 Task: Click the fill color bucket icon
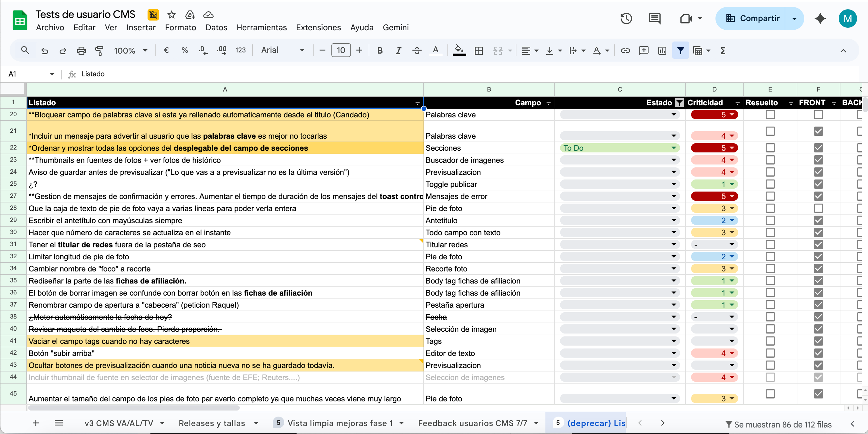(x=459, y=51)
